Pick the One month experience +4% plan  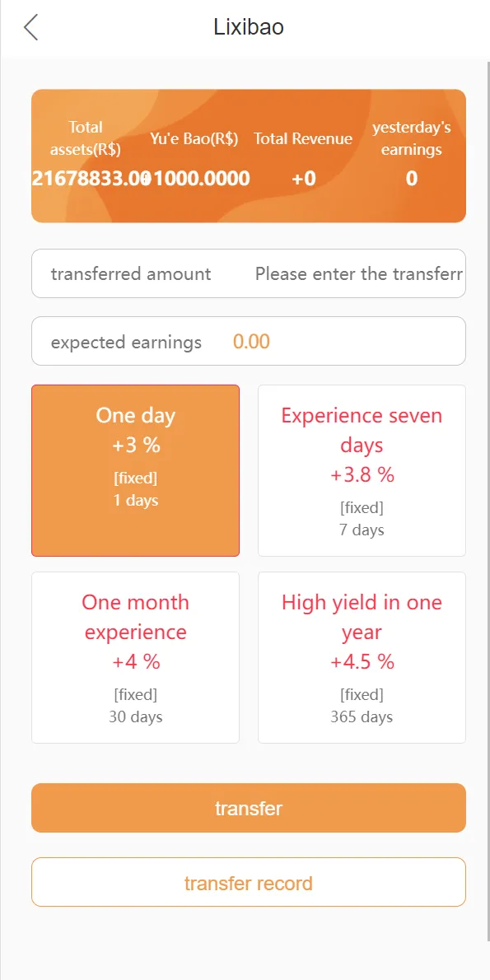(x=136, y=657)
